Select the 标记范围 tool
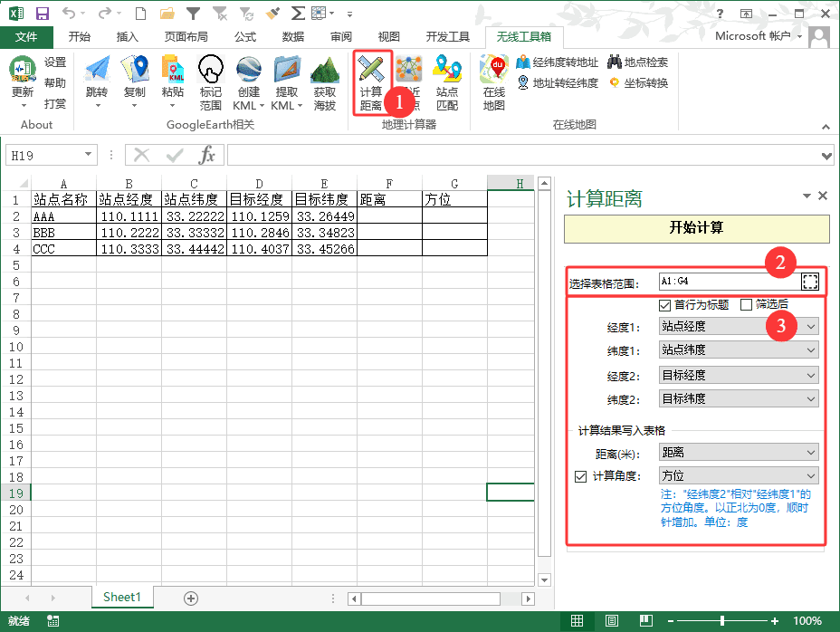840x632 pixels. coord(211,82)
